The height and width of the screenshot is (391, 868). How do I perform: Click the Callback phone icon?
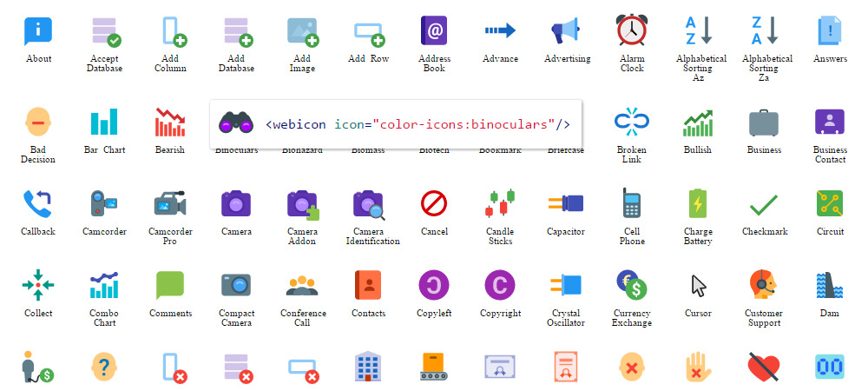point(37,204)
